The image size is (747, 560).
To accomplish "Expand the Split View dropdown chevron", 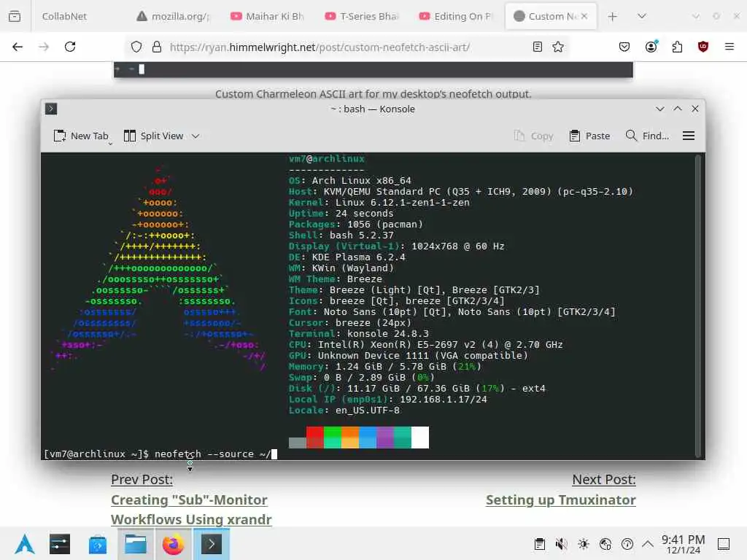I will pos(196,136).
